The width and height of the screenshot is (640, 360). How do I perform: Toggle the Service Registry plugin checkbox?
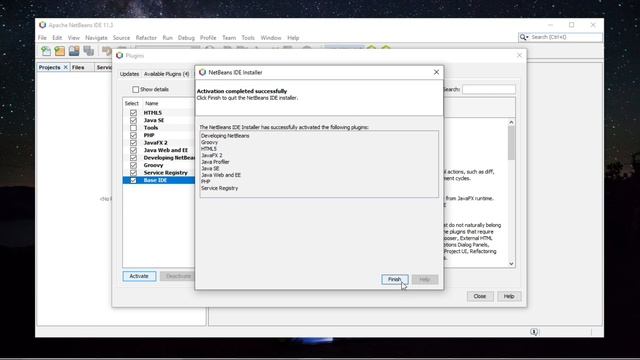(x=133, y=173)
